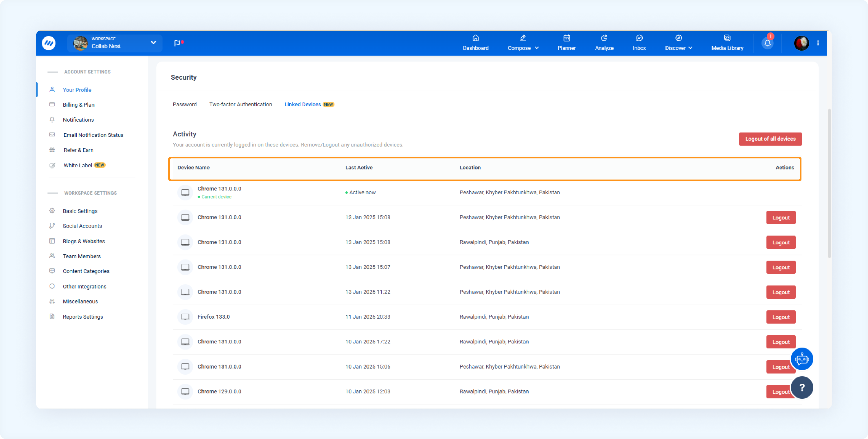Click the user profile avatar

(x=801, y=43)
